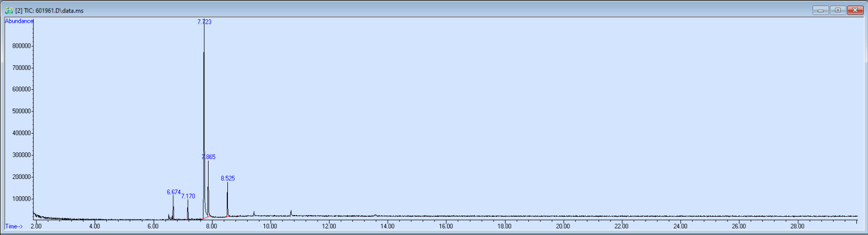Image resolution: width=868 pixels, height=235 pixels.
Task: Click the 24.00 time axis label
Action: [x=680, y=226]
